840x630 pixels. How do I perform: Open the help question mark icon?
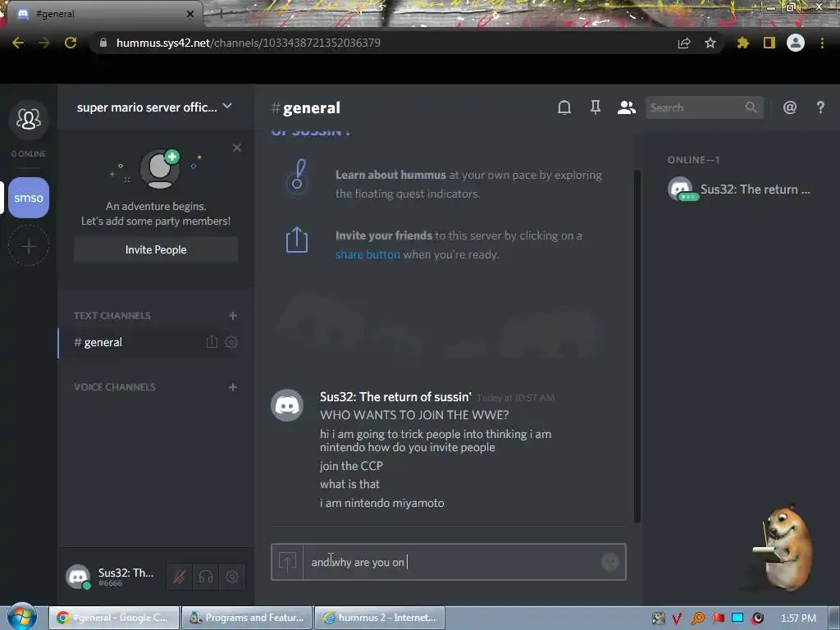[x=820, y=107]
